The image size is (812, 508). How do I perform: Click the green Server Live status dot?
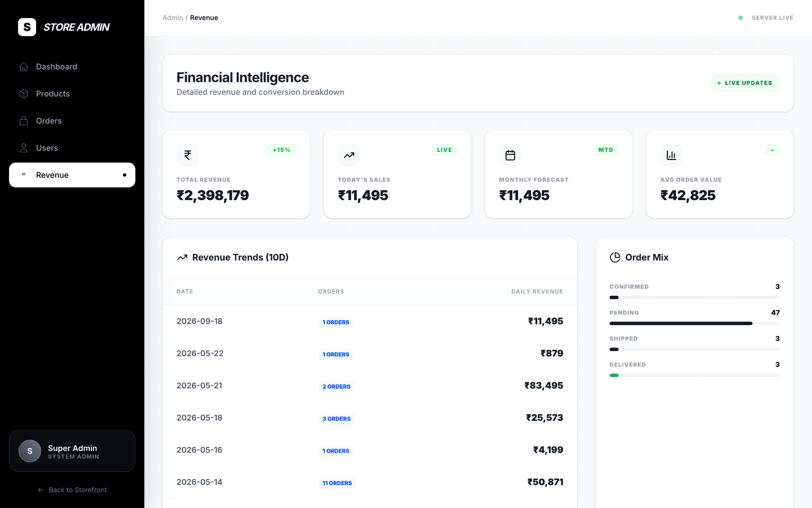point(740,18)
